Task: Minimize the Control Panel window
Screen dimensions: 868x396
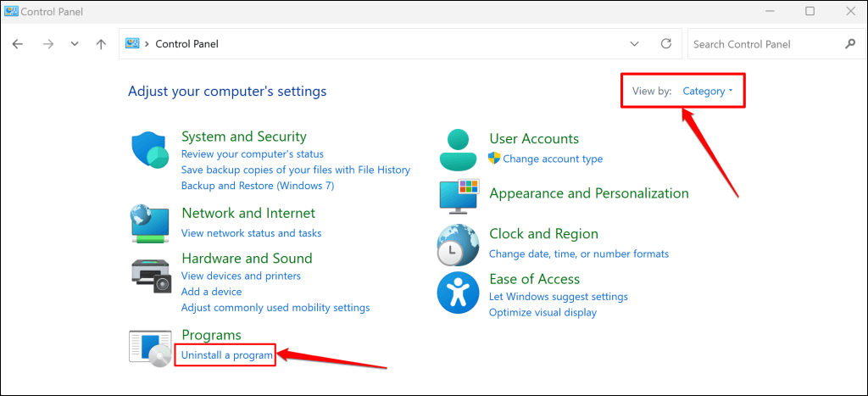Action: [770, 11]
